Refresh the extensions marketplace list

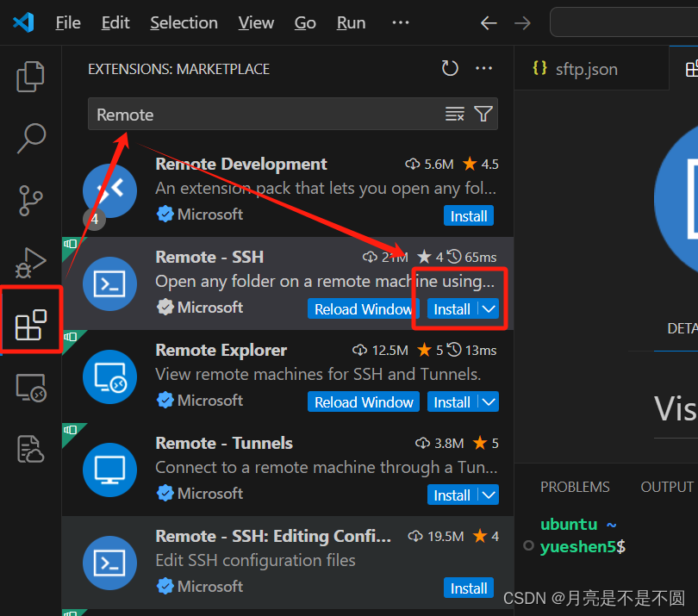click(x=450, y=68)
